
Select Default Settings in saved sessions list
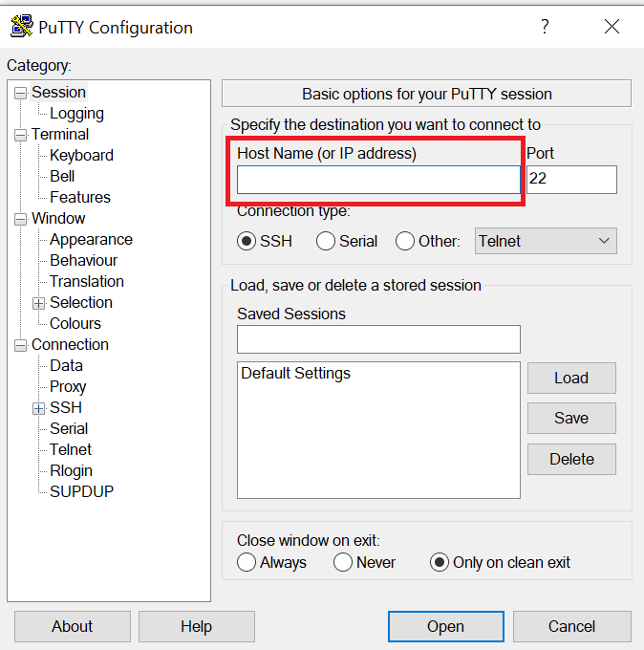(x=295, y=373)
